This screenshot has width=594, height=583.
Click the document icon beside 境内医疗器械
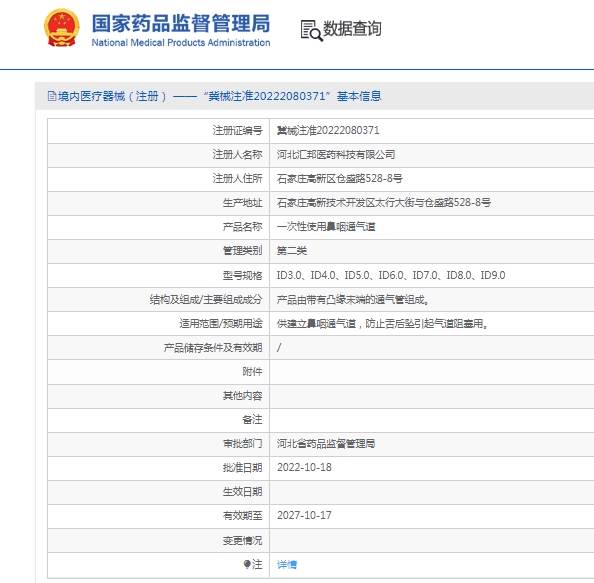click(52, 96)
